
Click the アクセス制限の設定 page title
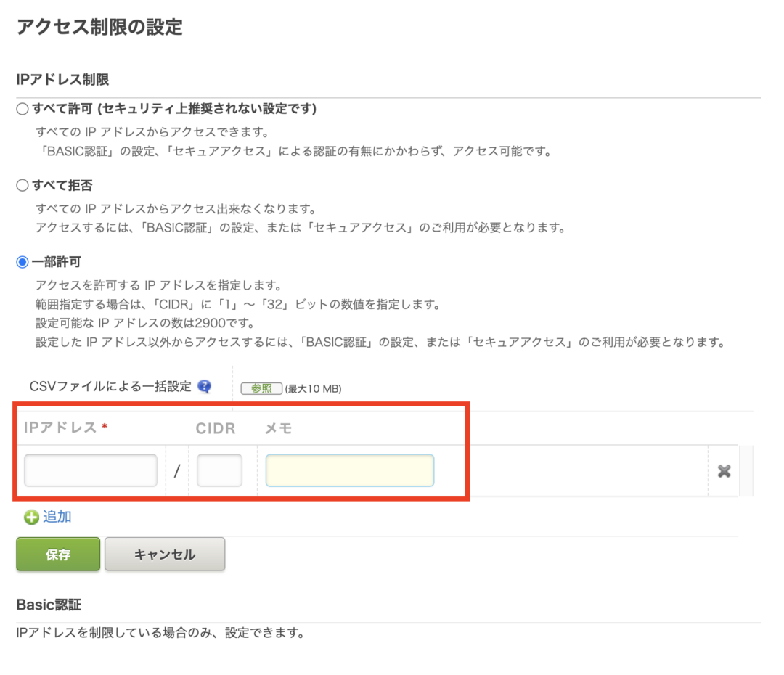pyautogui.click(x=99, y=28)
